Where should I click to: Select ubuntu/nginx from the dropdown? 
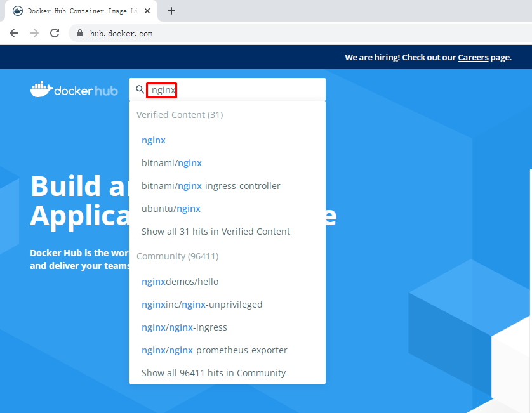(x=171, y=209)
